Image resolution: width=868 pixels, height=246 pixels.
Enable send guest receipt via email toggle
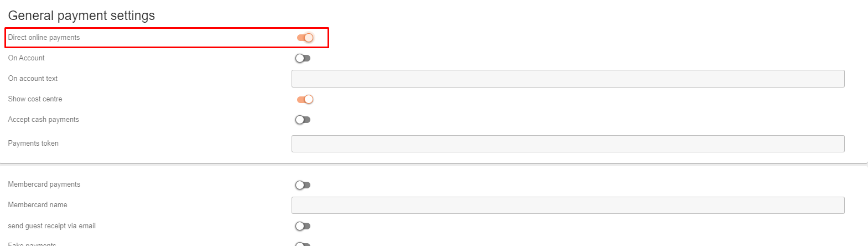(303, 226)
